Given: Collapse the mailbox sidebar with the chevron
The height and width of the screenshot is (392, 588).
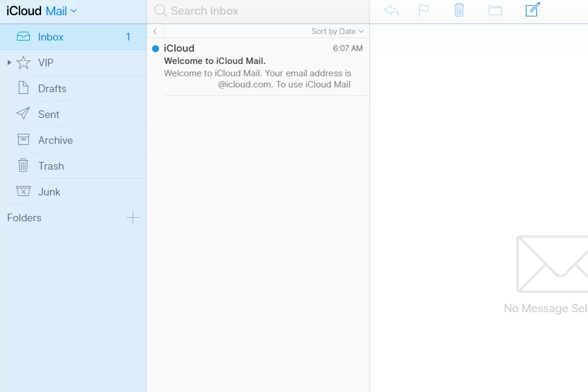Looking at the screenshot, I should (154, 31).
